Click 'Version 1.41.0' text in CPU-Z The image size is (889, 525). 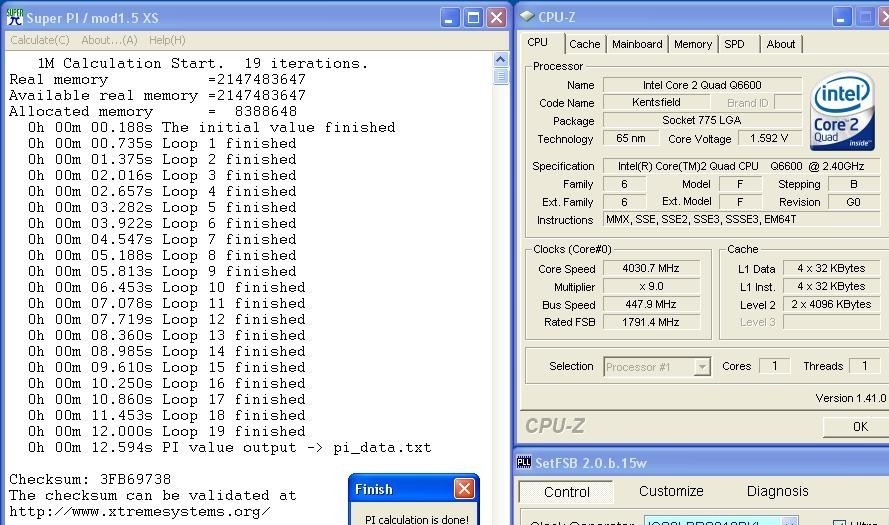click(x=850, y=399)
